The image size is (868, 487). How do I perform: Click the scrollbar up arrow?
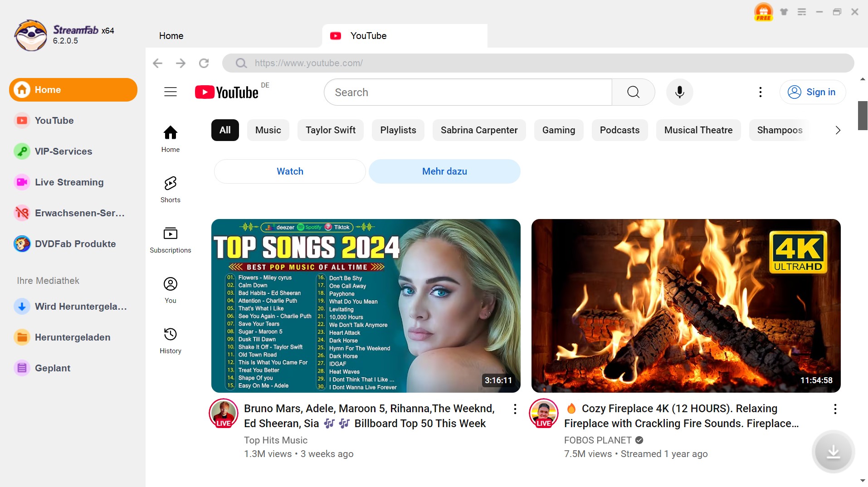point(863,79)
